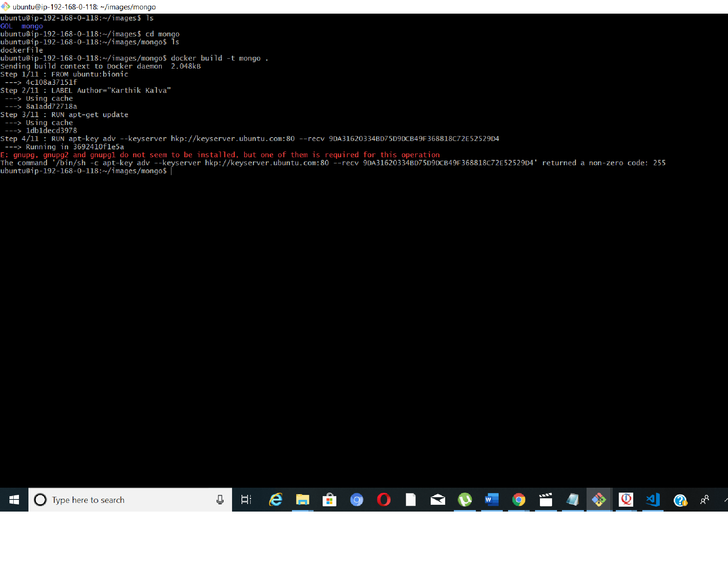Switch to Task View

tap(246, 500)
